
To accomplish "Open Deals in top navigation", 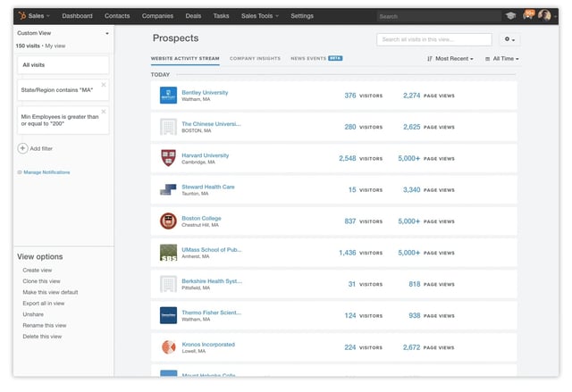I will click(x=193, y=16).
